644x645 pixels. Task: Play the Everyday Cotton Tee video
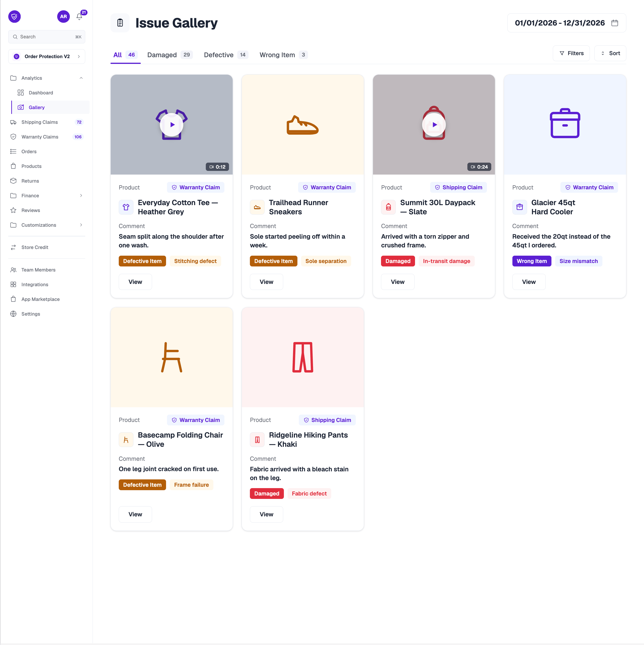click(172, 124)
